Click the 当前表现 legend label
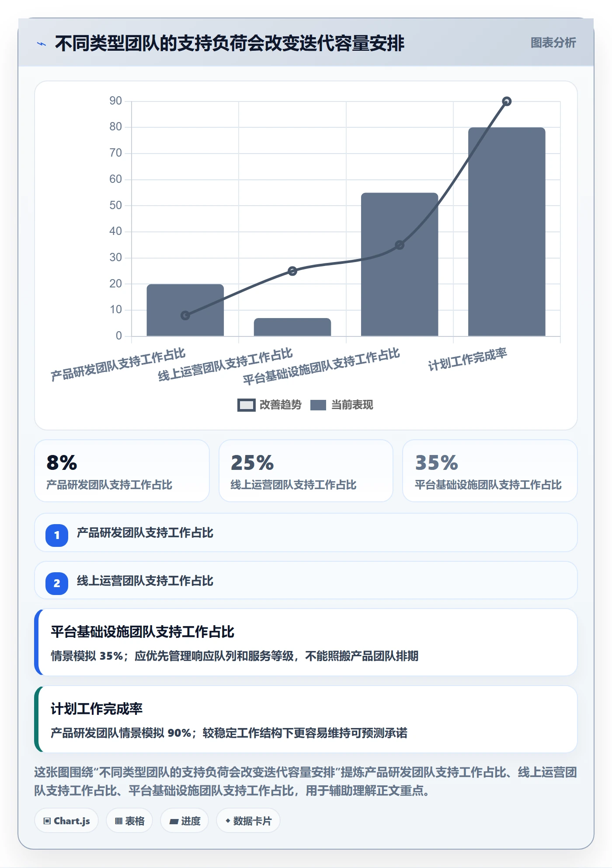Screen dimensions: 612x868 click(352, 405)
